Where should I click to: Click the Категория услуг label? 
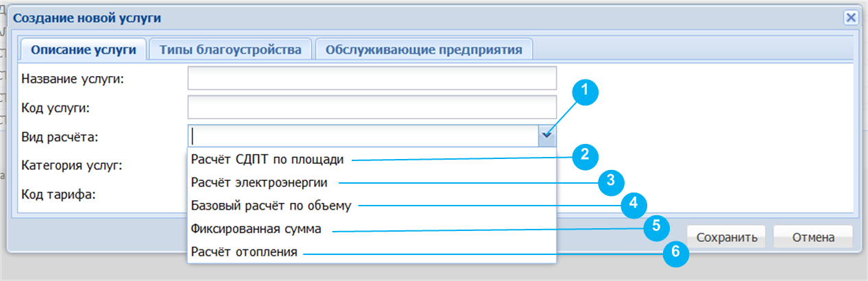71,165
